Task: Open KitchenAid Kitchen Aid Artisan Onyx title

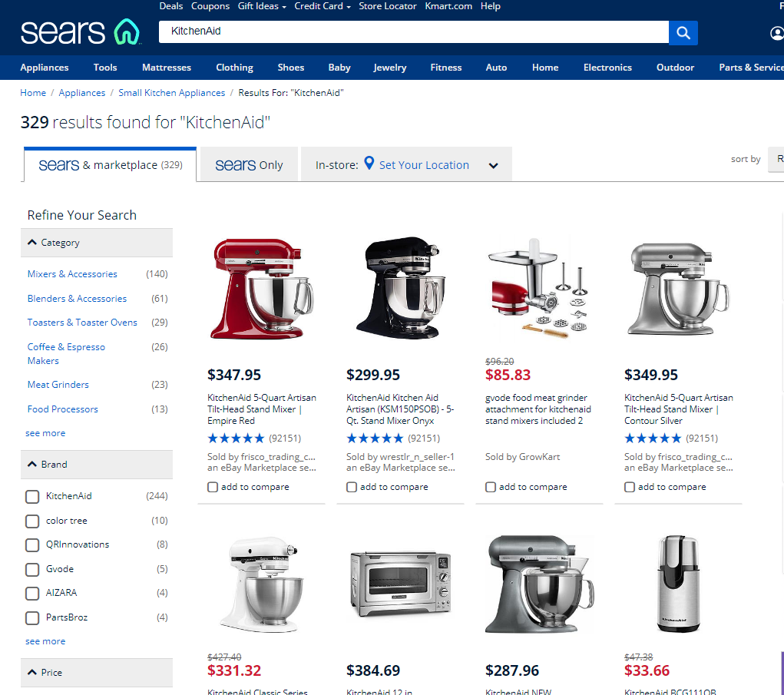Action: [400, 409]
